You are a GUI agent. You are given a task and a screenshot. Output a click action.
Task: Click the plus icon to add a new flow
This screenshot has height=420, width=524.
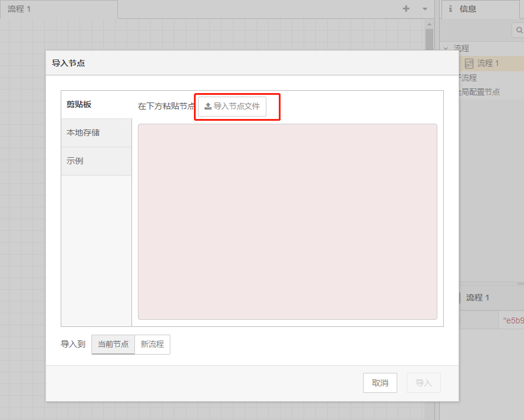pyautogui.click(x=406, y=9)
